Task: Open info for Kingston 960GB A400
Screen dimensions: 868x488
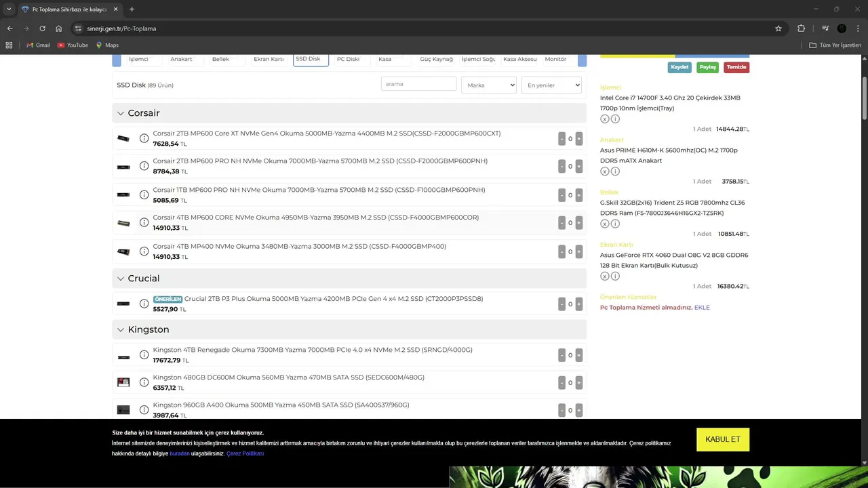Action: point(144,410)
